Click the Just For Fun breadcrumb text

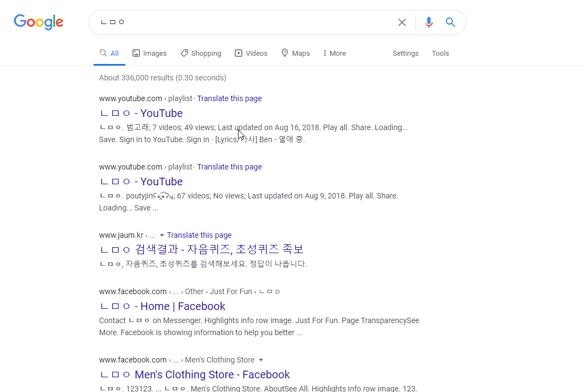click(231, 292)
